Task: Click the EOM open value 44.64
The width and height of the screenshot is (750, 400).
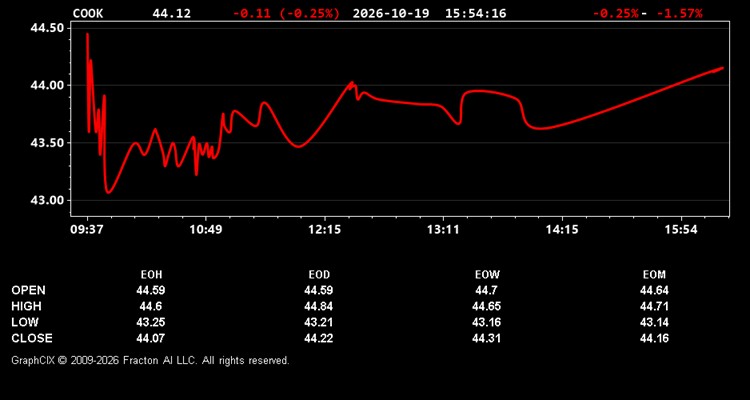Action: (654, 290)
